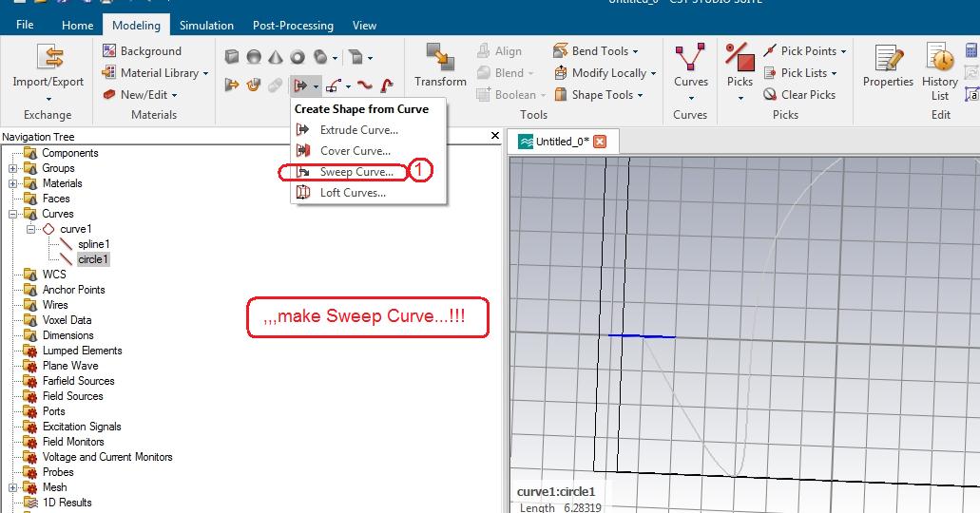Switch to the View ribbon tab
The height and width of the screenshot is (513, 980).
pyautogui.click(x=364, y=25)
